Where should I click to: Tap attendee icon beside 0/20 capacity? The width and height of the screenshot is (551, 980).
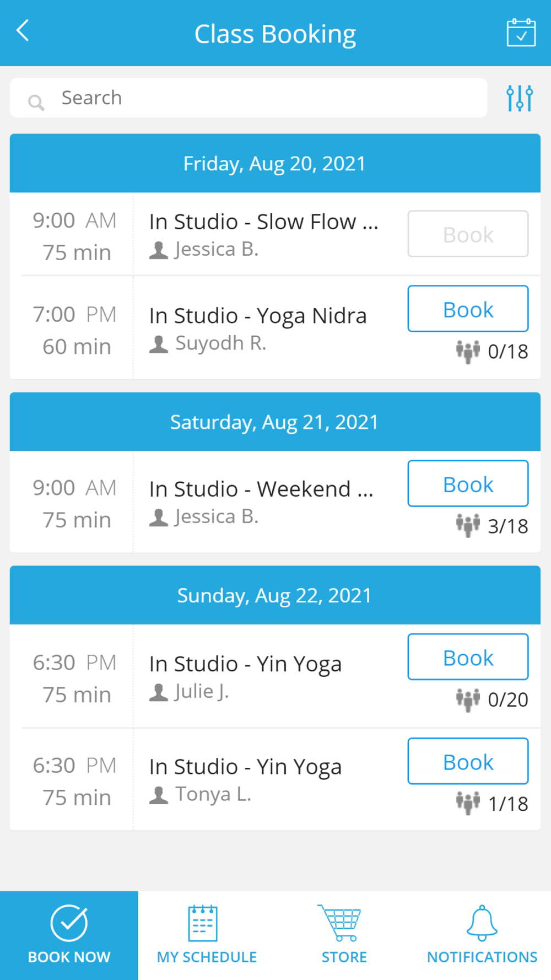pyautogui.click(x=468, y=699)
